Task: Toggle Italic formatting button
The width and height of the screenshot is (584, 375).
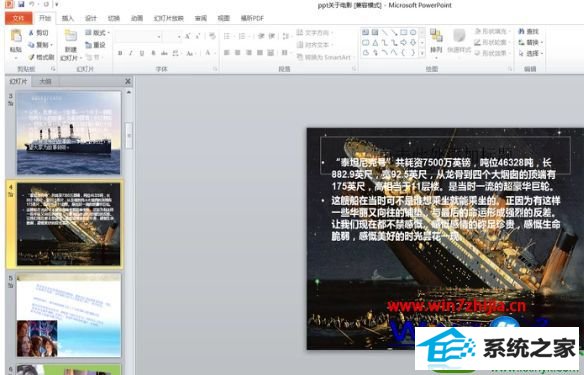Action: 131,54
